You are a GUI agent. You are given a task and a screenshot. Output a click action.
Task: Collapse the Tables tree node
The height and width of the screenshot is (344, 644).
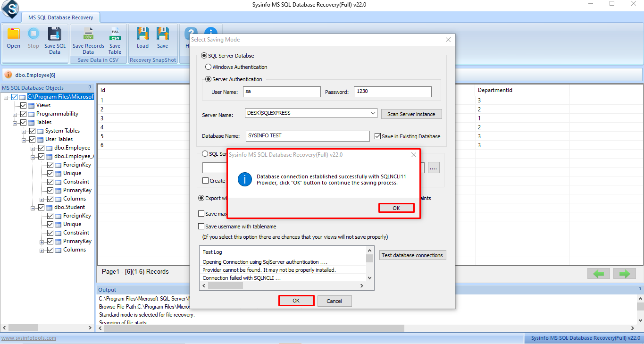15,123
